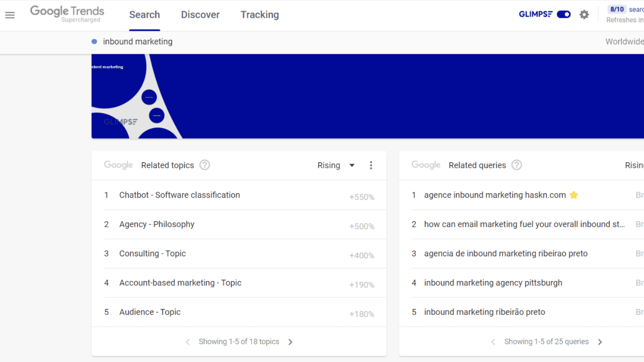Go to previous page of queries
The height and width of the screenshot is (362, 644).
click(493, 342)
